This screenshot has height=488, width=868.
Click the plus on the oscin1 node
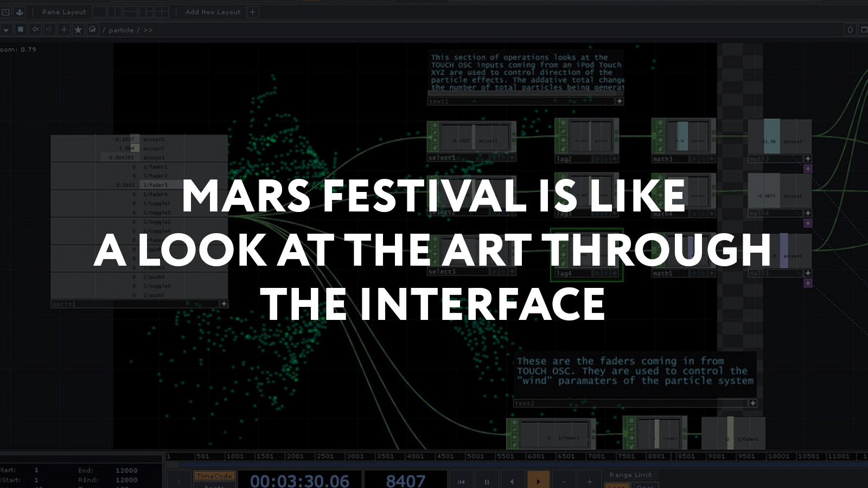[x=224, y=304]
